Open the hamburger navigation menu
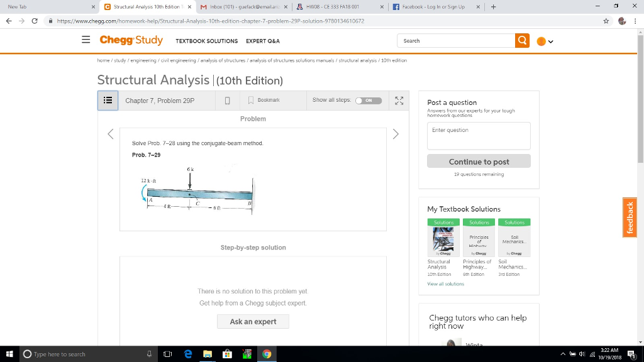 [86, 40]
